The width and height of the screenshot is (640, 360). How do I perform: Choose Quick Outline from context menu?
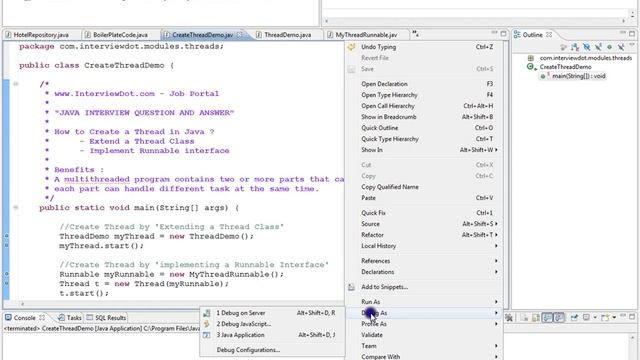click(424, 128)
